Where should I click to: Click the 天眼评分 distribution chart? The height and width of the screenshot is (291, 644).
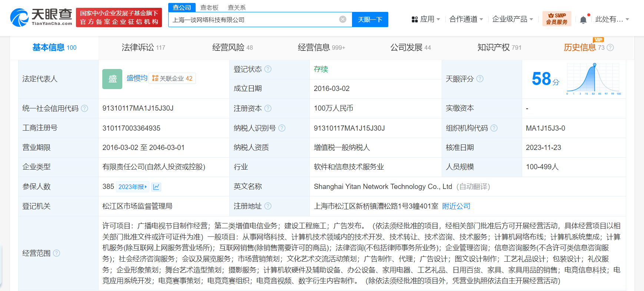click(x=594, y=79)
